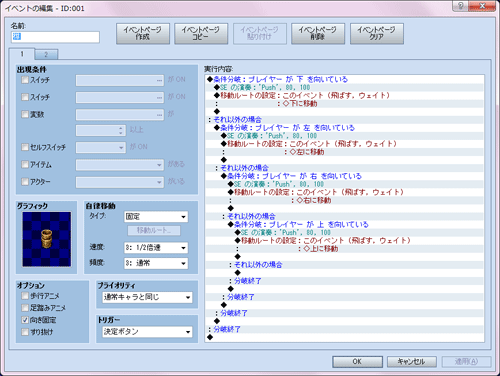500x376 pixels.
Task: Select line 条件分岐:プレイヤーが左を向いている
Action: click(x=344, y=128)
